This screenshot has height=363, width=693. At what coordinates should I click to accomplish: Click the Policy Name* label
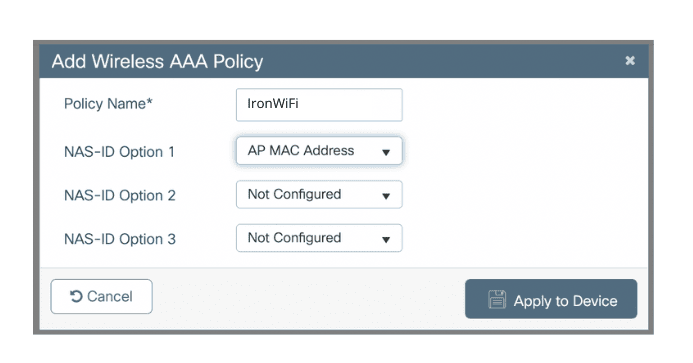click(x=108, y=103)
